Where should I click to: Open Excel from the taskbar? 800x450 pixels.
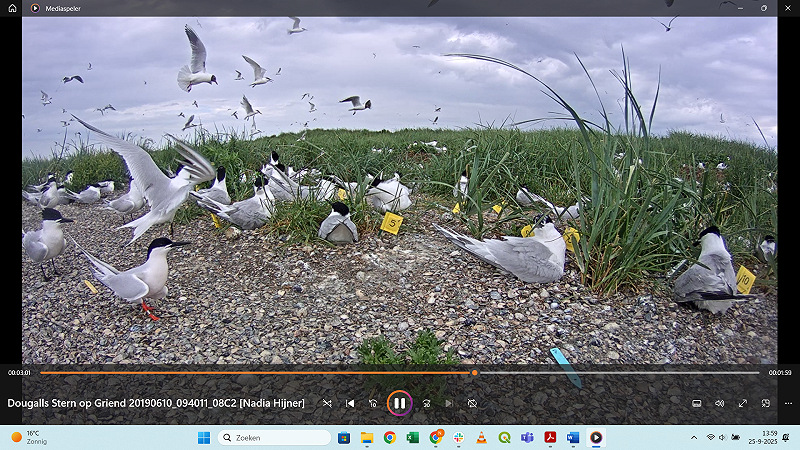pyautogui.click(x=412, y=437)
